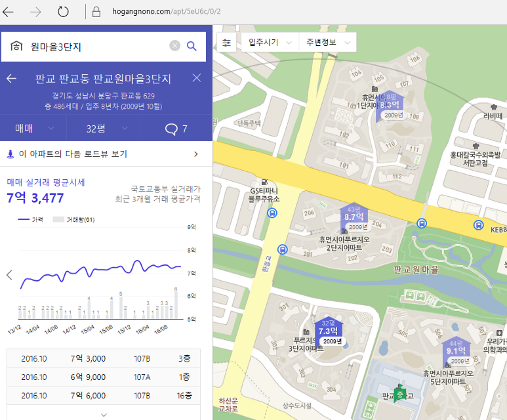Expand more transactions with down chevron
This screenshot has width=507, height=420.
(x=104, y=414)
